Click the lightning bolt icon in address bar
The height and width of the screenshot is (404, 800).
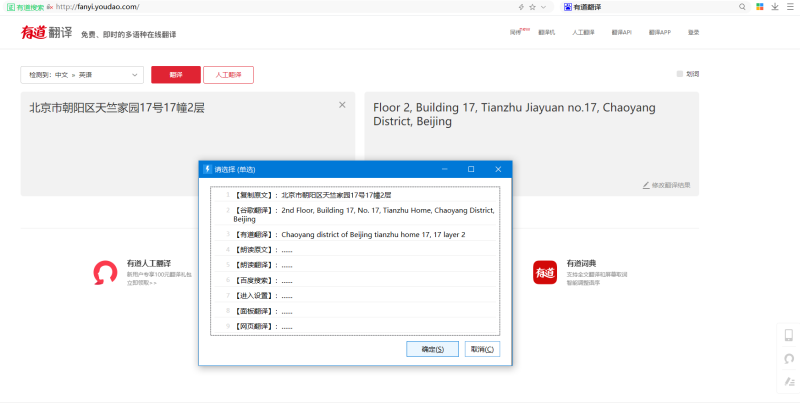point(521,7)
